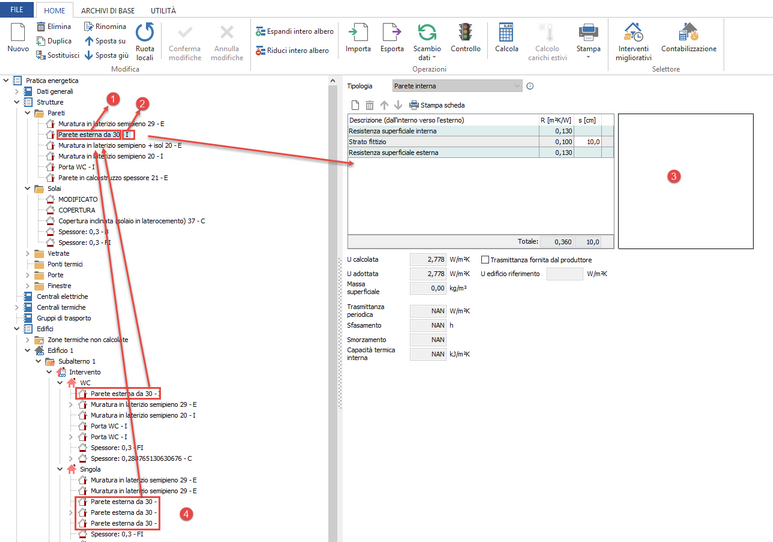773x542 pixels.
Task: Click the U edificio riferimento field
Action: [565, 273]
